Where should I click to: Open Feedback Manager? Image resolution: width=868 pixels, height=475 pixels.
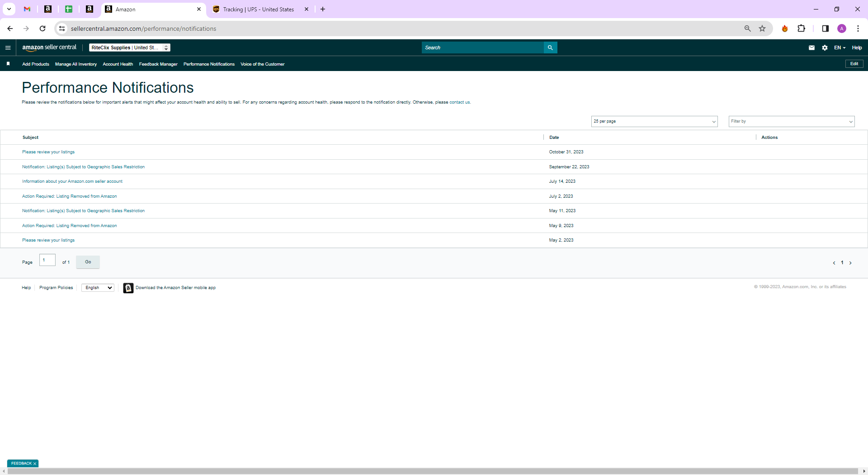click(158, 64)
